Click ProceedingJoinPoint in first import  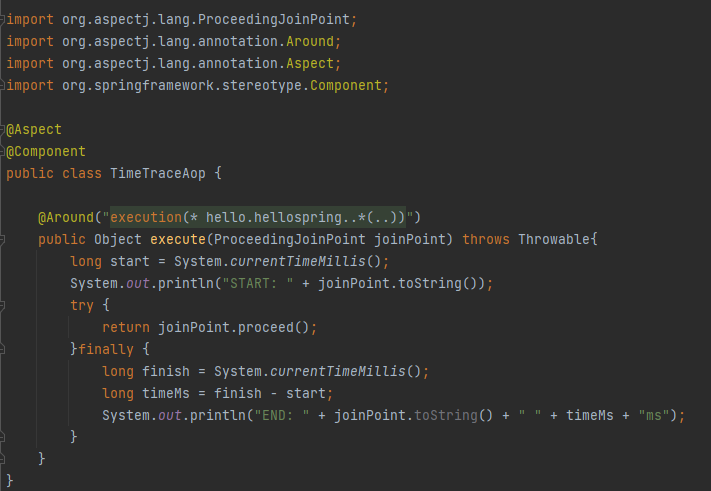[x=273, y=19]
